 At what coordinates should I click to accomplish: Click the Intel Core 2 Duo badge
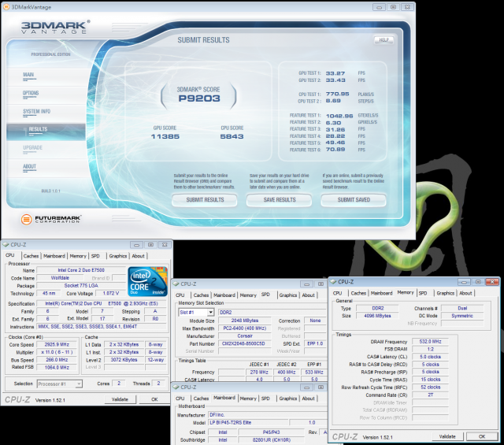click(147, 281)
